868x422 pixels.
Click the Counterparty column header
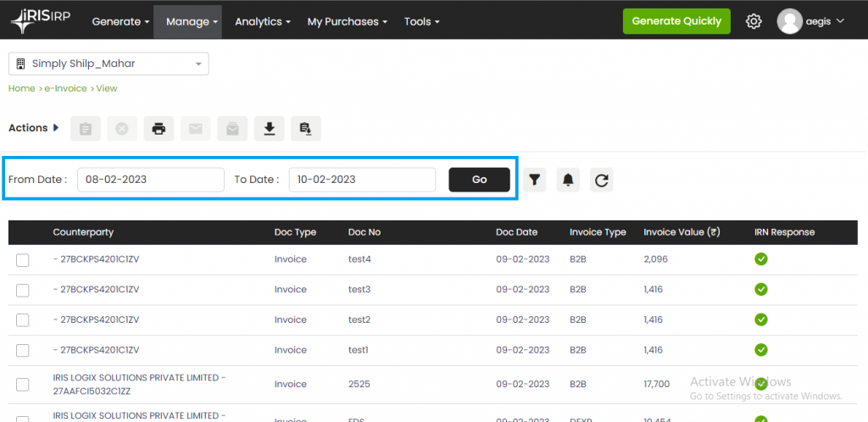pos(83,232)
